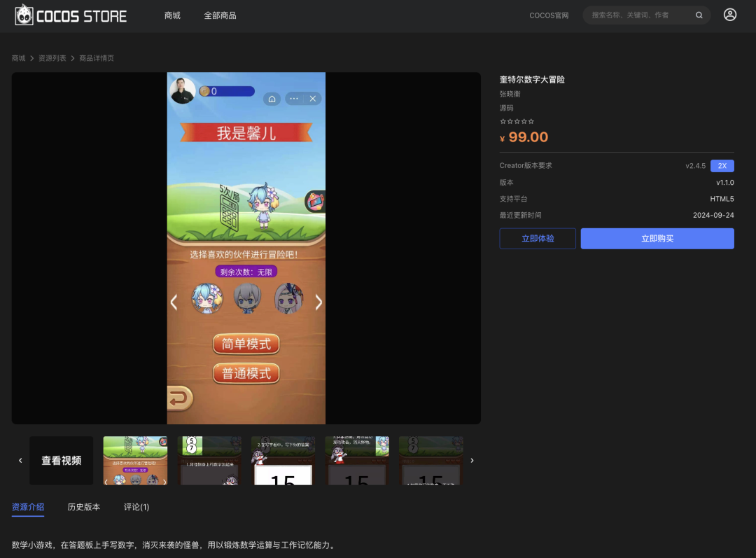Click the left chevron of the thumbnail carousel
The width and height of the screenshot is (756, 558).
coord(20,461)
